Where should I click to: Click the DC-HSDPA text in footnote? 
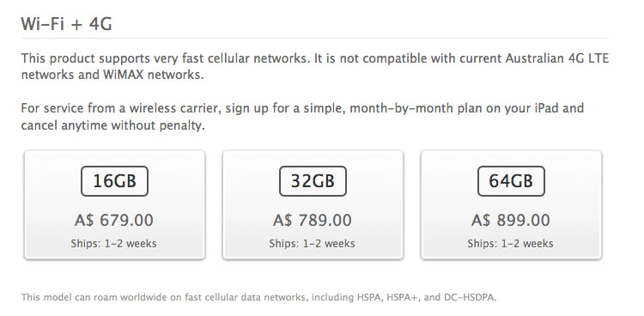(x=470, y=297)
